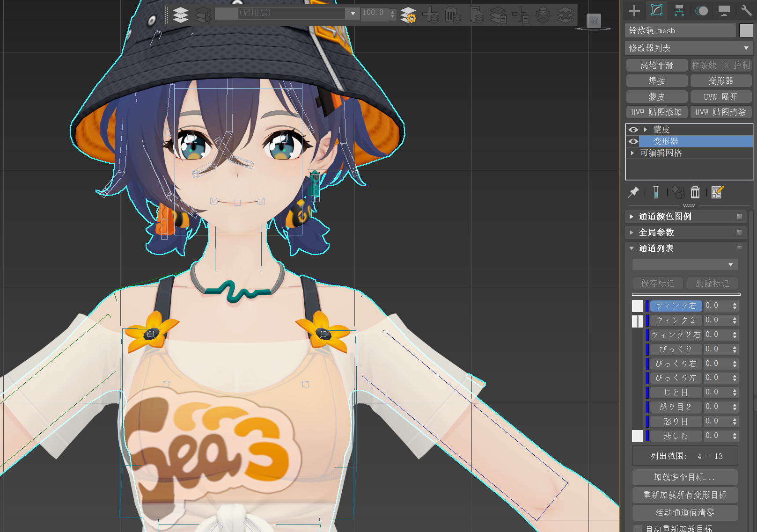Click the layer settings gear icon
757x532 pixels.
tap(408, 15)
